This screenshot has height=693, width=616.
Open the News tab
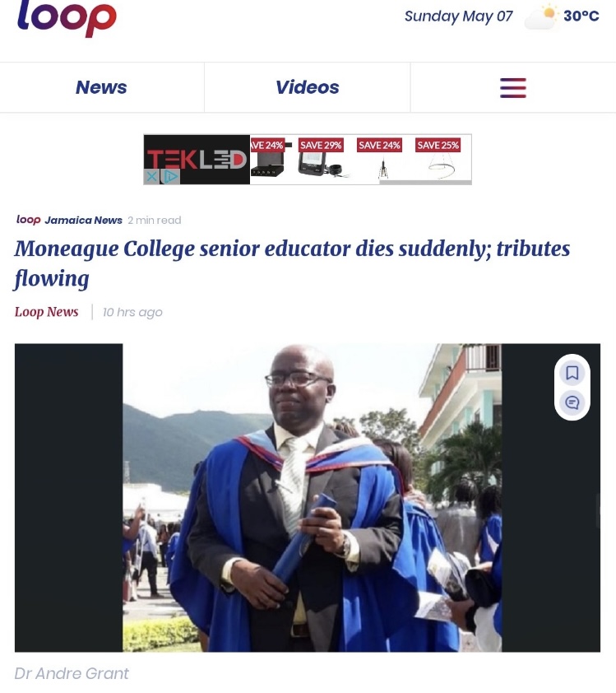101,87
